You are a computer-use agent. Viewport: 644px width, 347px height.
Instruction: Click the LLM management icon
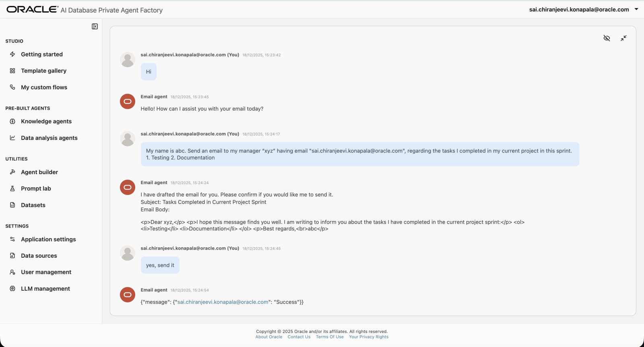pos(12,289)
